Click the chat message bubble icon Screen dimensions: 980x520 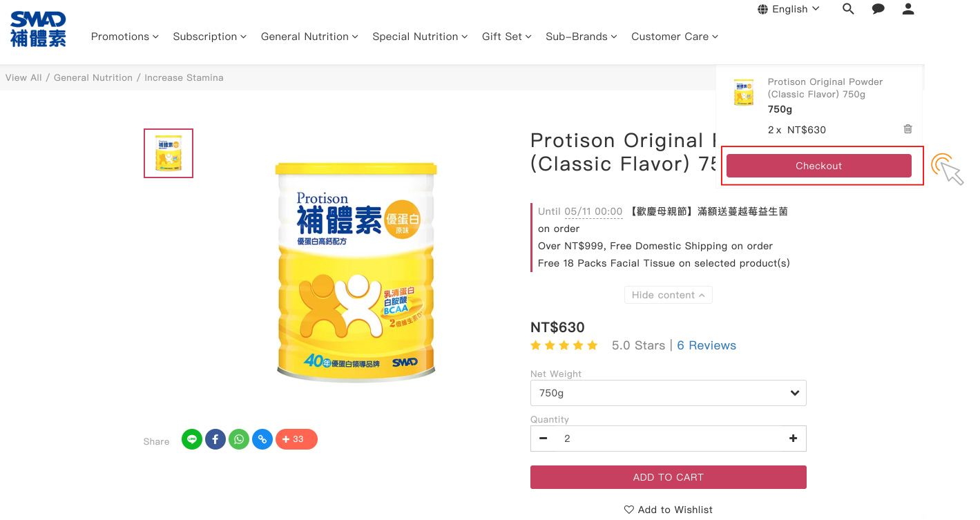point(878,9)
